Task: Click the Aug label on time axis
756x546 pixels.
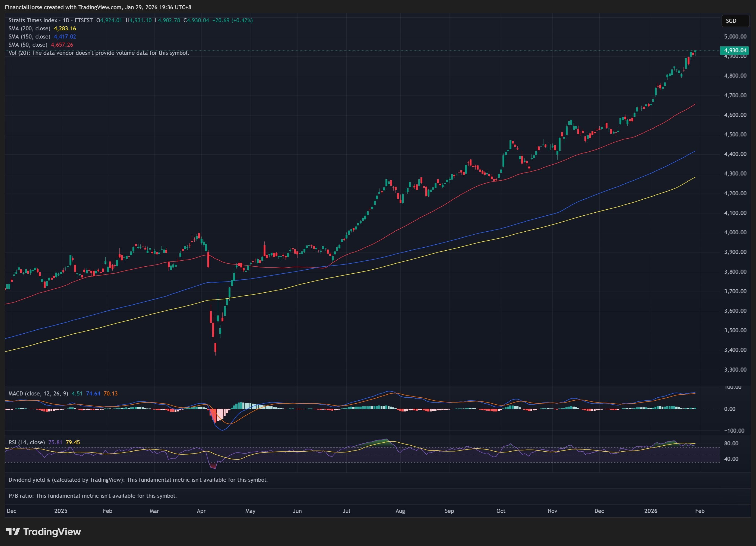Action: pos(400,511)
